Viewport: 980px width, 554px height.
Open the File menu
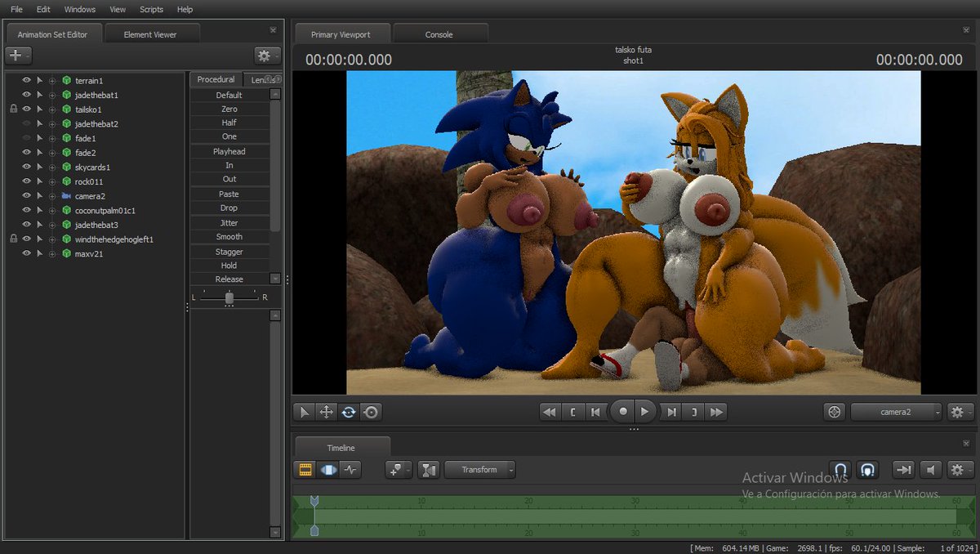(16, 9)
